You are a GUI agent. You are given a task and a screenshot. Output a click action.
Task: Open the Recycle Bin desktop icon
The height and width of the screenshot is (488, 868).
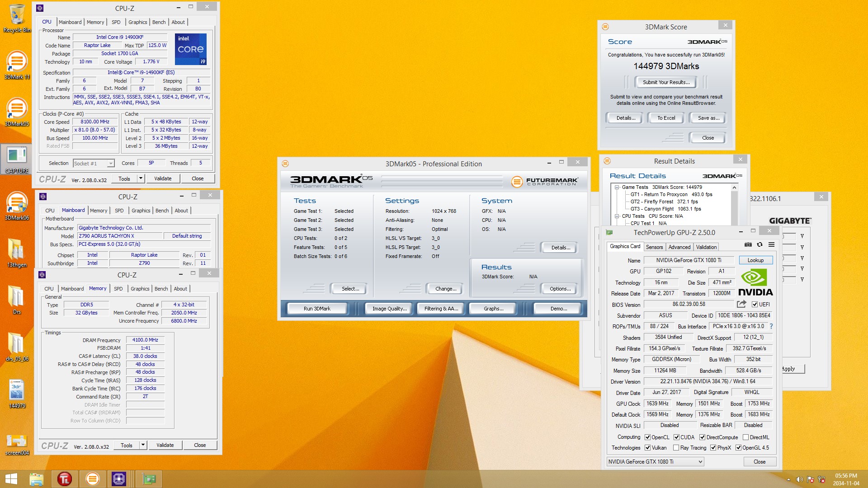click(x=17, y=18)
